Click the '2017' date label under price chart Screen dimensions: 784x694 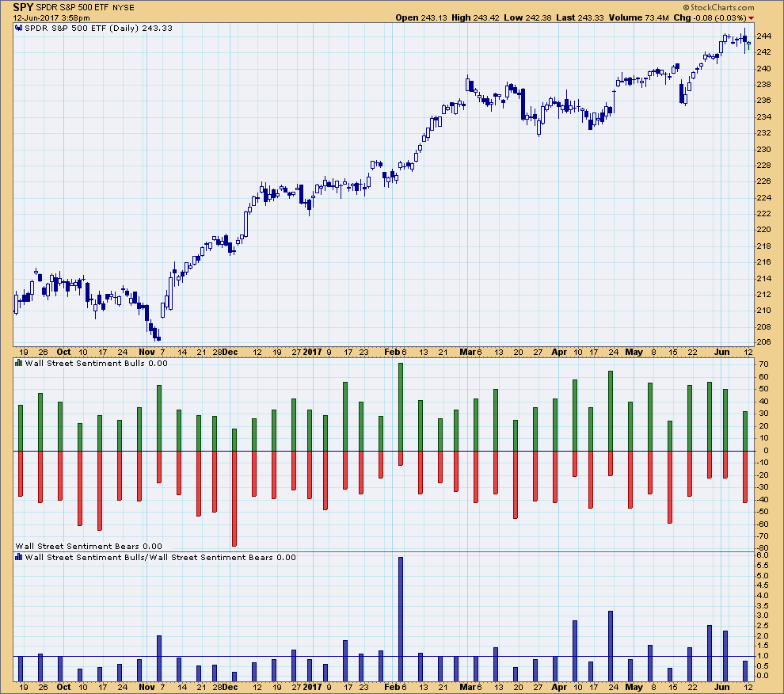(313, 352)
